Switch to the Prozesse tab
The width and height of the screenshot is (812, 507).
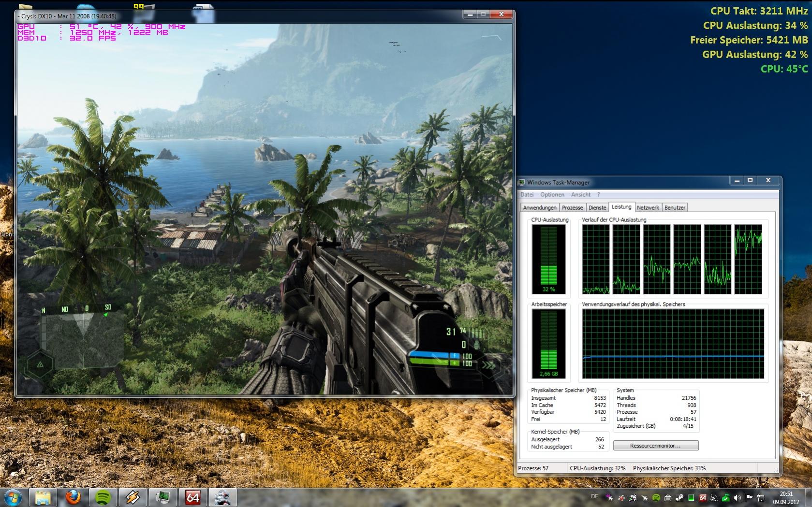click(572, 207)
